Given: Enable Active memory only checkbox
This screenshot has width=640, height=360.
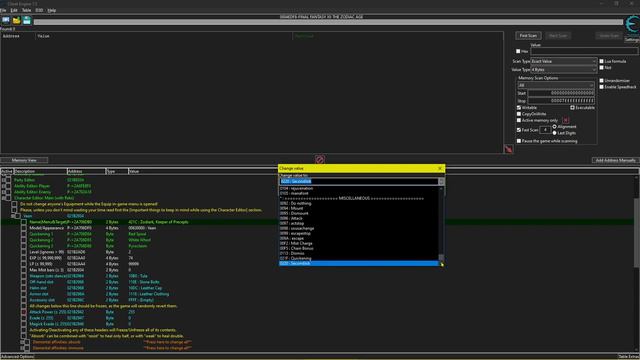Looking at the screenshot, I should (x=519, y=120).
